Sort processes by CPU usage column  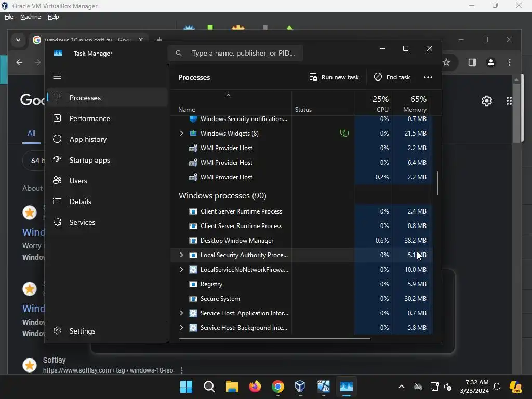coord(373,103)
